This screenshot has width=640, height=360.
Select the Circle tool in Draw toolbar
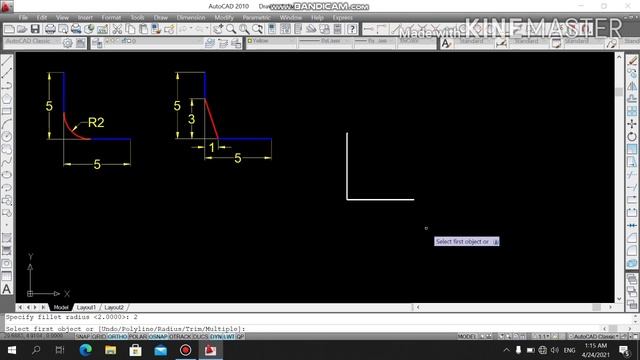[x=7, y=136]
